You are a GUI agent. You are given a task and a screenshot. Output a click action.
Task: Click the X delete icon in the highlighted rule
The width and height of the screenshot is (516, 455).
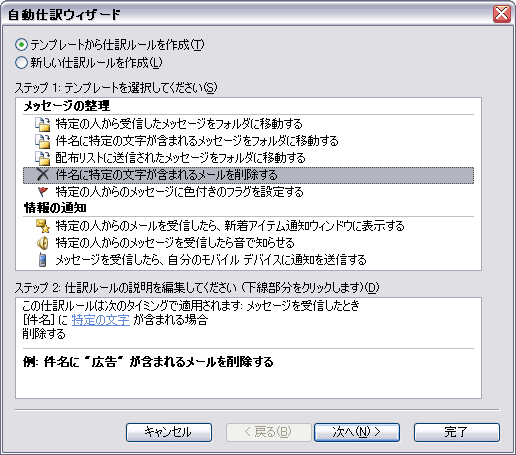click(43, 175)
